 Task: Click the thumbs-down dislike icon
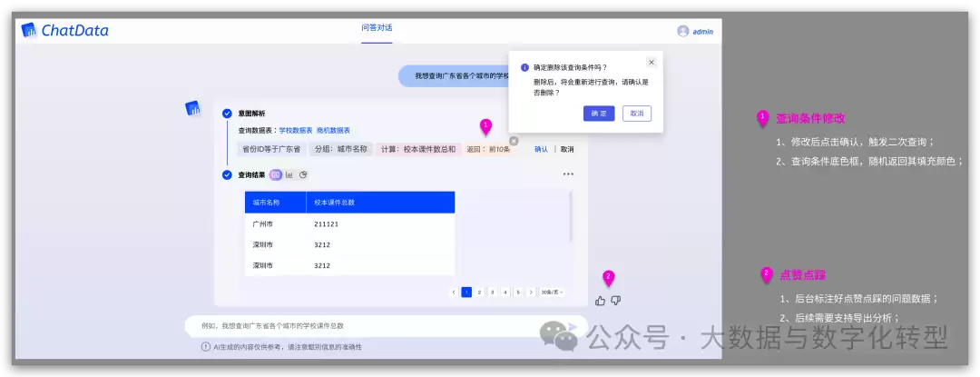tap(615, 301)
